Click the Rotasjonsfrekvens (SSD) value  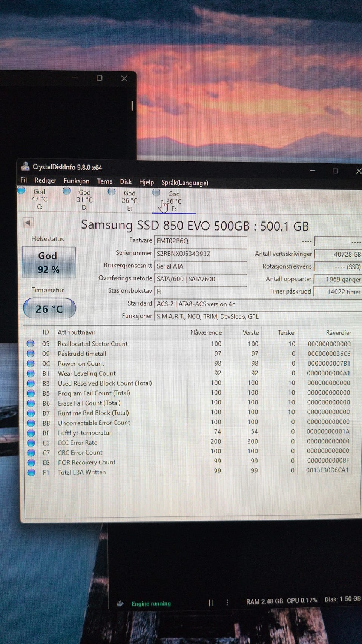tap(338, 267)
